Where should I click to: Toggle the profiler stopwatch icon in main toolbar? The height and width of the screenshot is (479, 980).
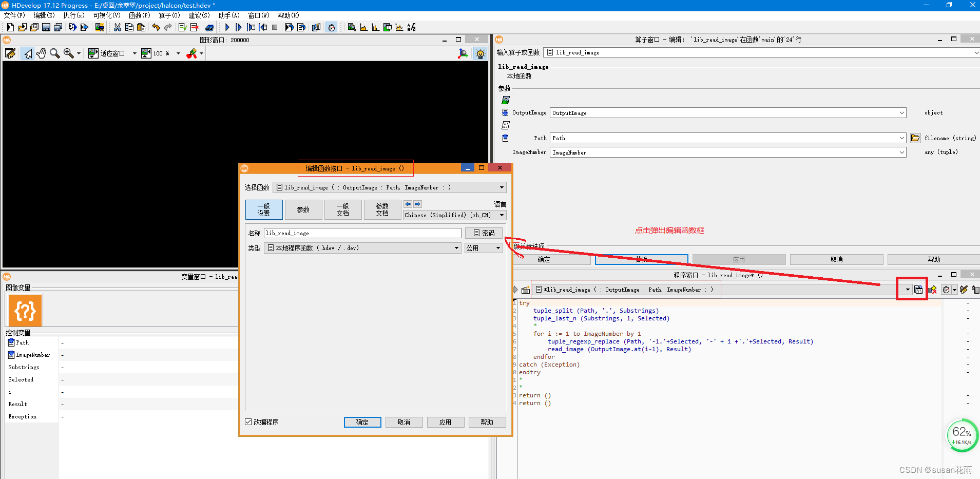tap(332, 27)
